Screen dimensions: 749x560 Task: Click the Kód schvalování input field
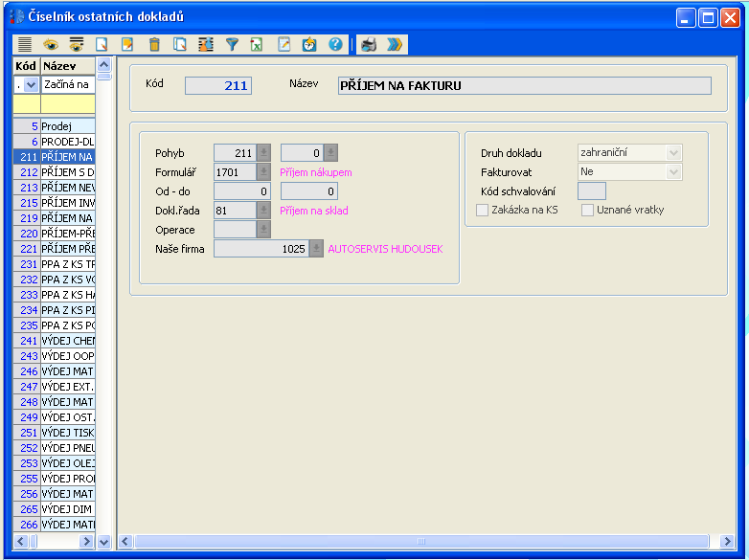click(x=592, y=190)
